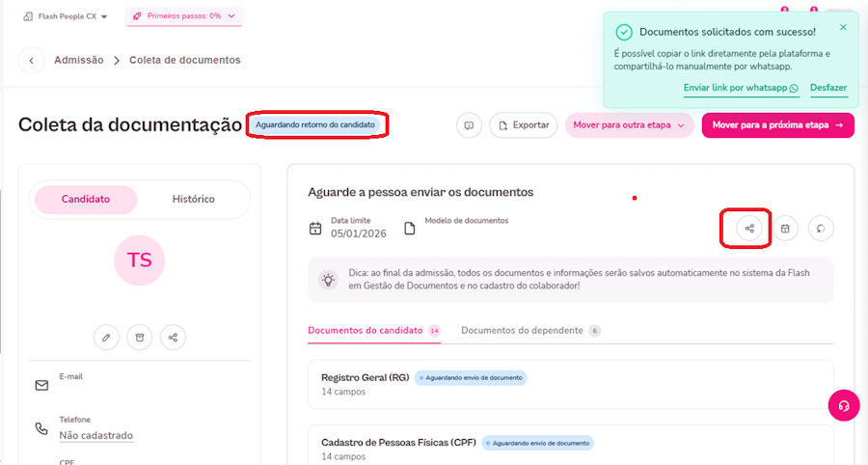Click the circular-arrow resend request icon button
868x465 pixels.
coord(821,228)
